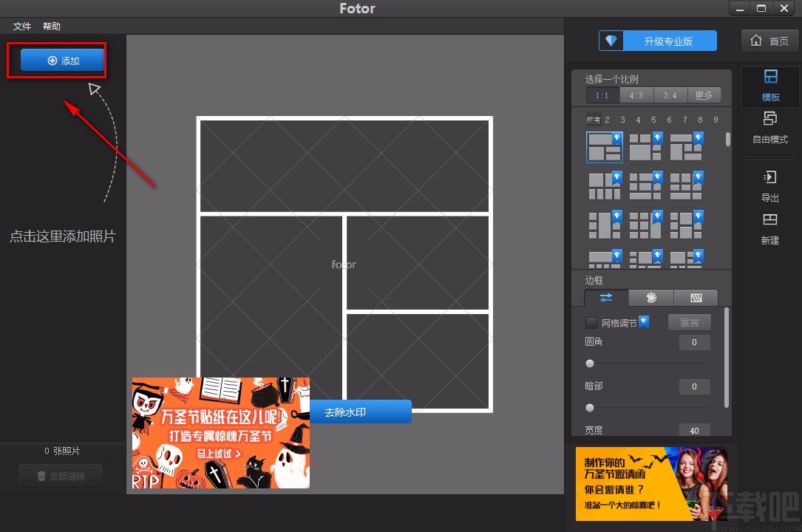Screen dimensions: 802x532
Task: Click the trash icon in 全部清除
Action: [x=41, y=476]
